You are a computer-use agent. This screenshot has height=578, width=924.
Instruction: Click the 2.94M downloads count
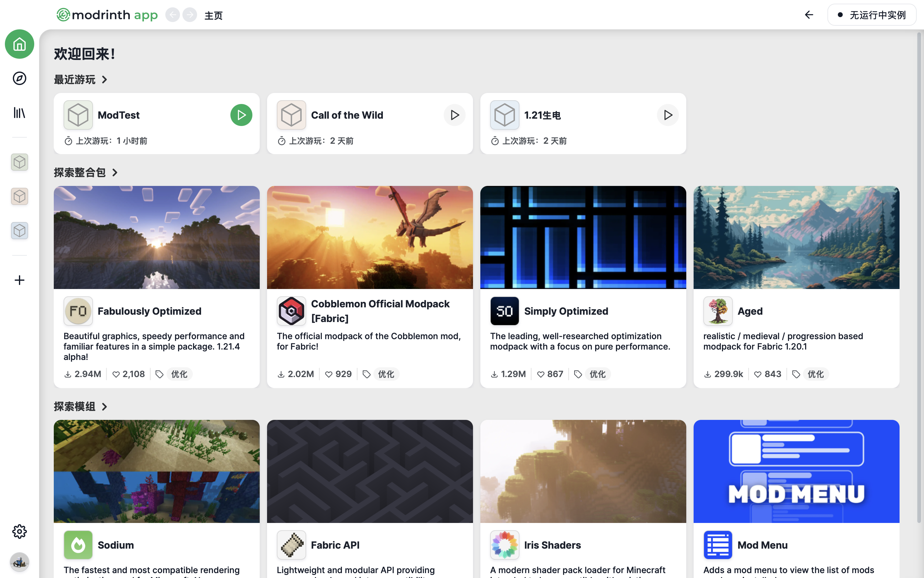pyautogui.click(x=83, y=374)
